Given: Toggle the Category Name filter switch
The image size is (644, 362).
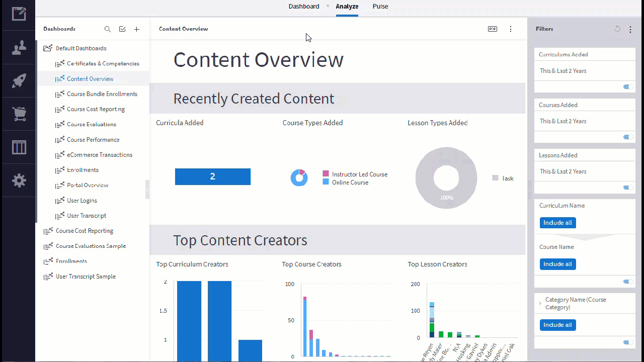Looking at the screenshot, I should click(628, 342).
